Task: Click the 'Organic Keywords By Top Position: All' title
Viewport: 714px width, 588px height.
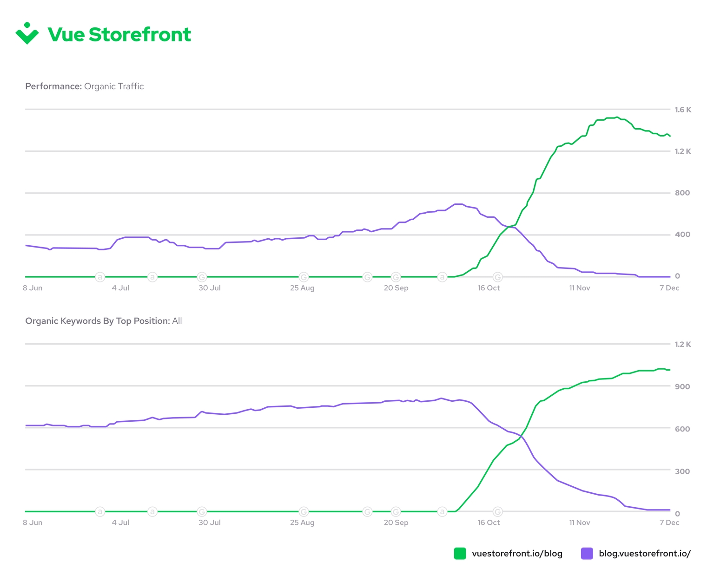Action: (104, 321)
